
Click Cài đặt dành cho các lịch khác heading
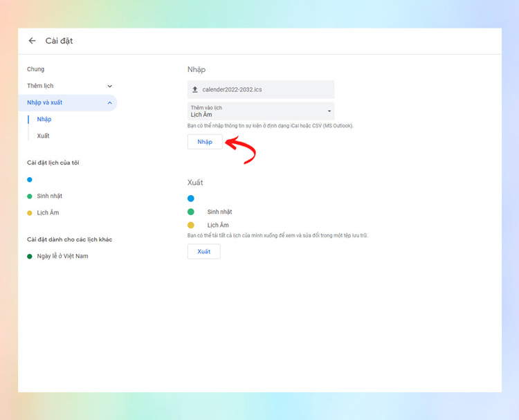69,239
